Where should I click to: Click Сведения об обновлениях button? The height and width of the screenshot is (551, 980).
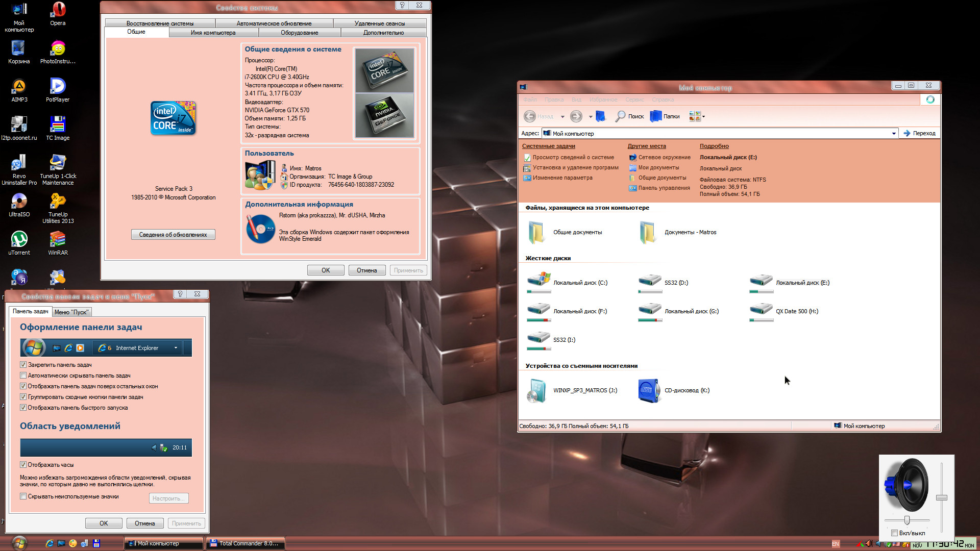click(173, 235)
